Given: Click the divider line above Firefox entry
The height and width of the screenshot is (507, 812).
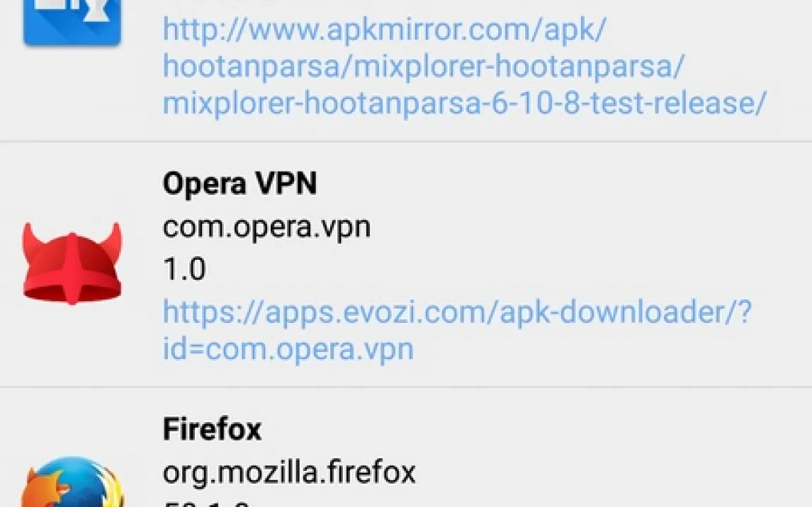Looking at the screenshot, I should (406, 387).
